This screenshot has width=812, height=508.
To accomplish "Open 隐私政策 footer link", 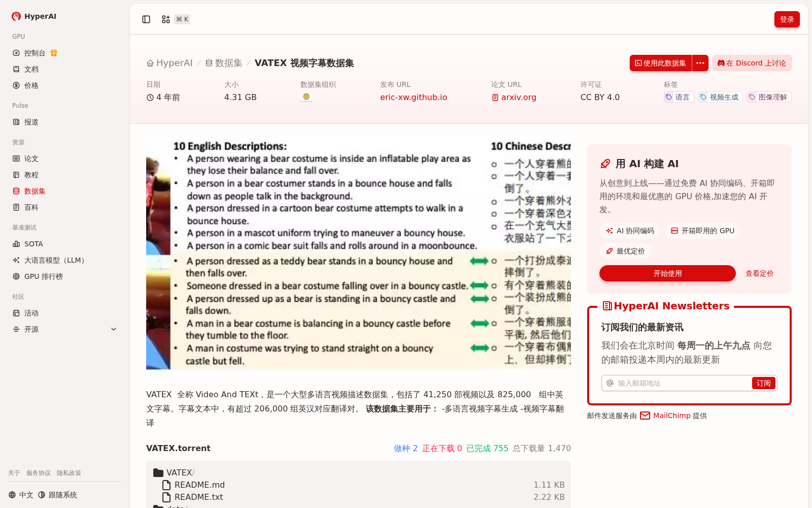I will [x=69, y=473].
